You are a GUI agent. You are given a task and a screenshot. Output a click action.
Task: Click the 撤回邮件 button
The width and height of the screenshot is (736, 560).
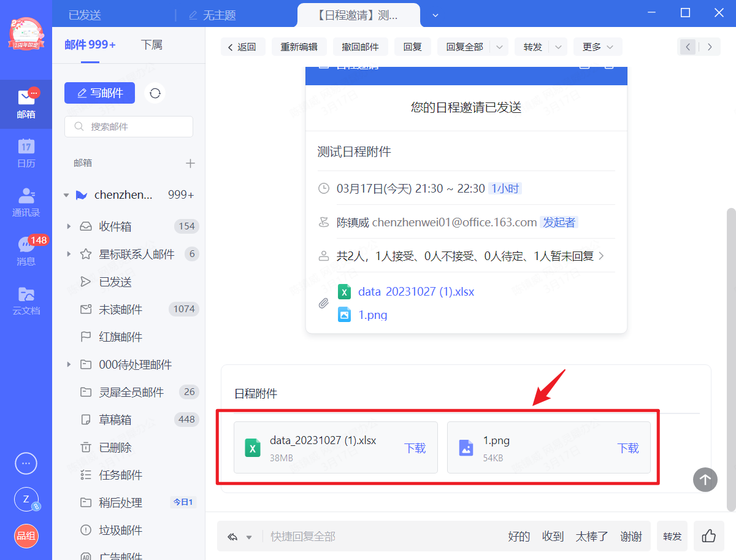point(361,47)
